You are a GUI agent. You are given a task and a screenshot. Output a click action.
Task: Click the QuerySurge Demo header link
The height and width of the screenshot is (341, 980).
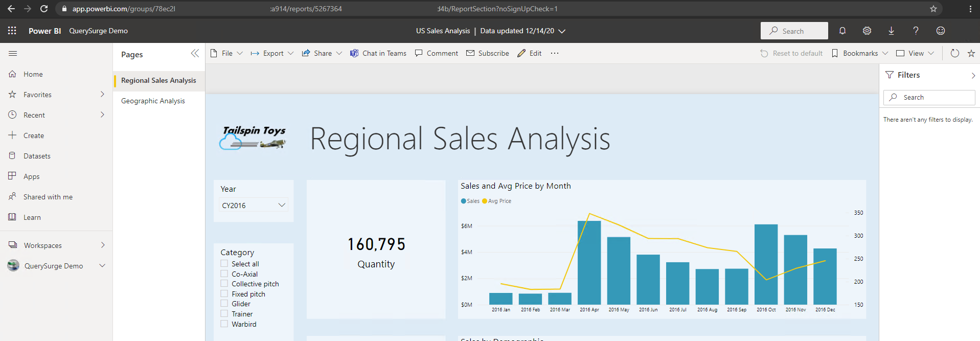coord(99,31)
